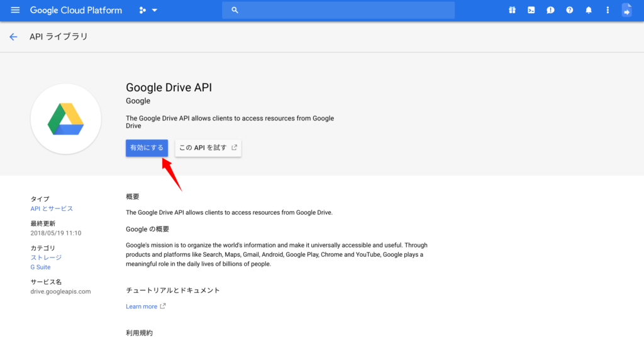
Task: Click the チュートリアルとドキュメント heading
Action: [173, 290]
